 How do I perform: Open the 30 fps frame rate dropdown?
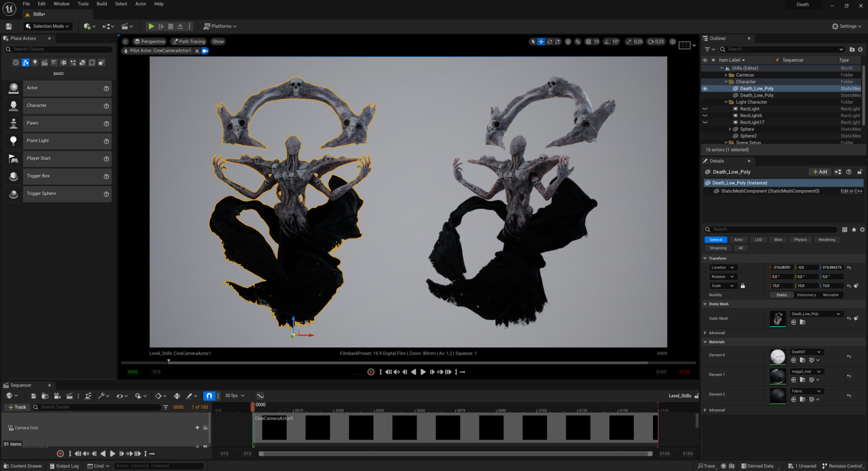pyautogui.click(x=234, y=396)
